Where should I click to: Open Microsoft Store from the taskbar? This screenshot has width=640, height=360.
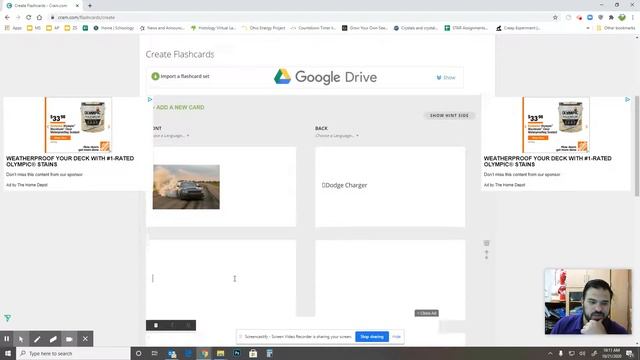click(253, 353)
